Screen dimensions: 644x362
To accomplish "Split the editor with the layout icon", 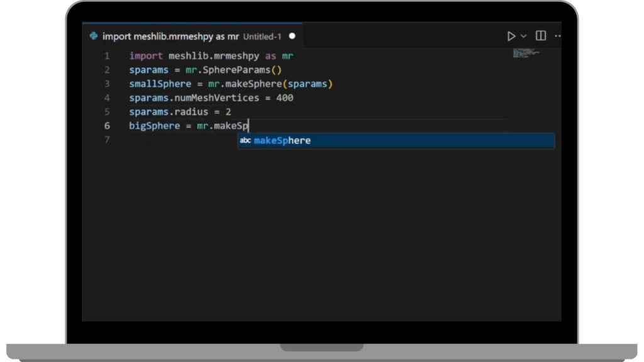I will (541, 36).
